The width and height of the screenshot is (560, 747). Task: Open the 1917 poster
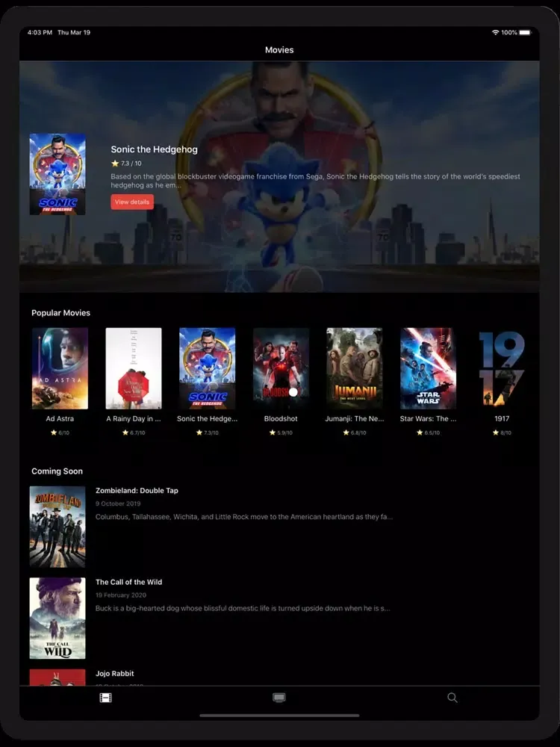(502, 368)
